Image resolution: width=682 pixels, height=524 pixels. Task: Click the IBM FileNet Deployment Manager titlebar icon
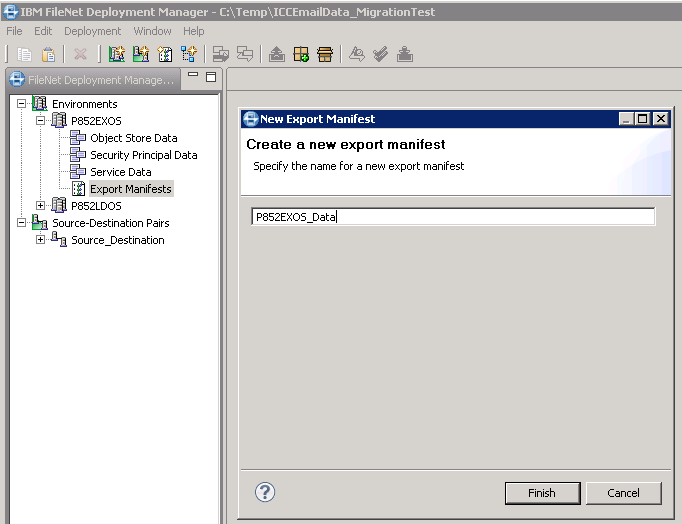pos(10,12)
